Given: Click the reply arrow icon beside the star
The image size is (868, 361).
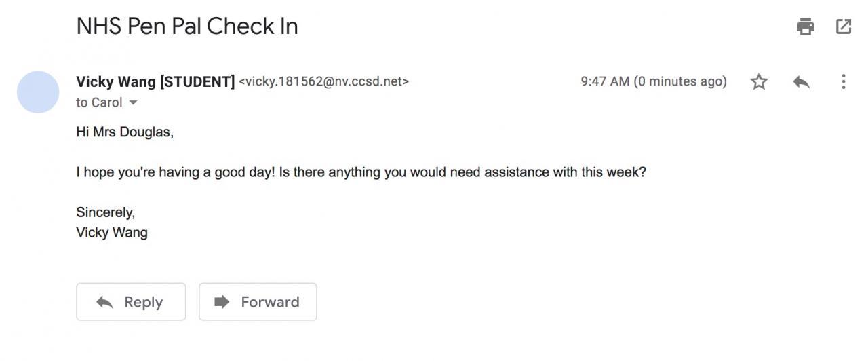Looking at the screenshot, I should [x=801, y=82].
